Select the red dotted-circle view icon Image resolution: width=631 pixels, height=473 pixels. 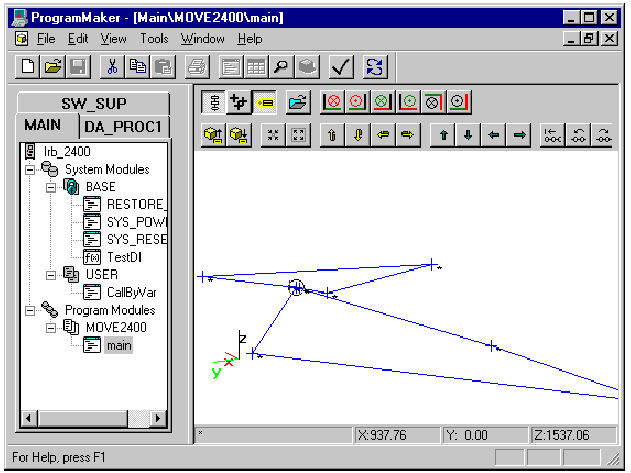357,103
